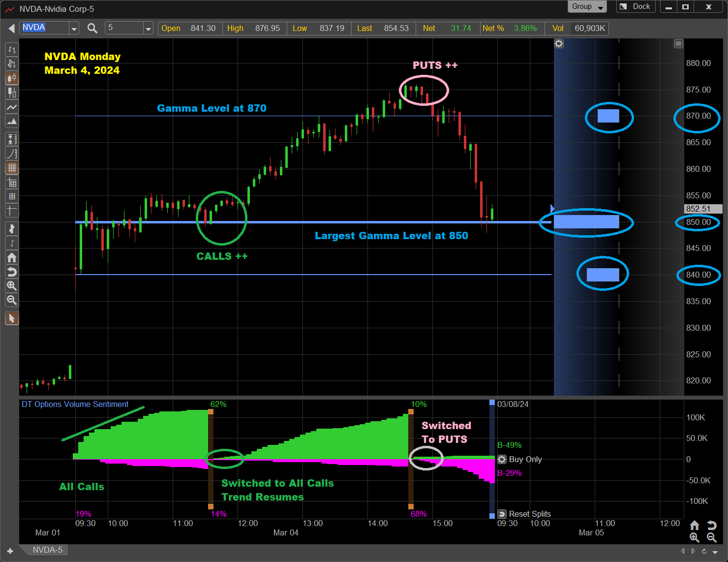Click the volume profile bar icon

[12, 228]
